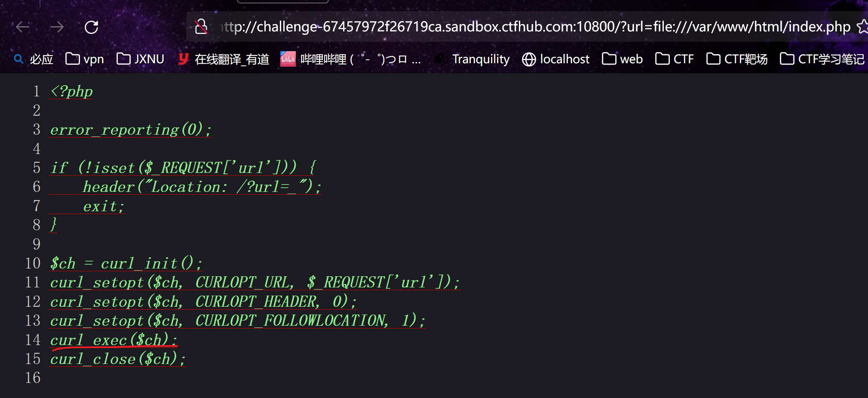Open the CTF学习笔记 bookmarks folder
868x398 pixels.
click(x=822, y=59)
